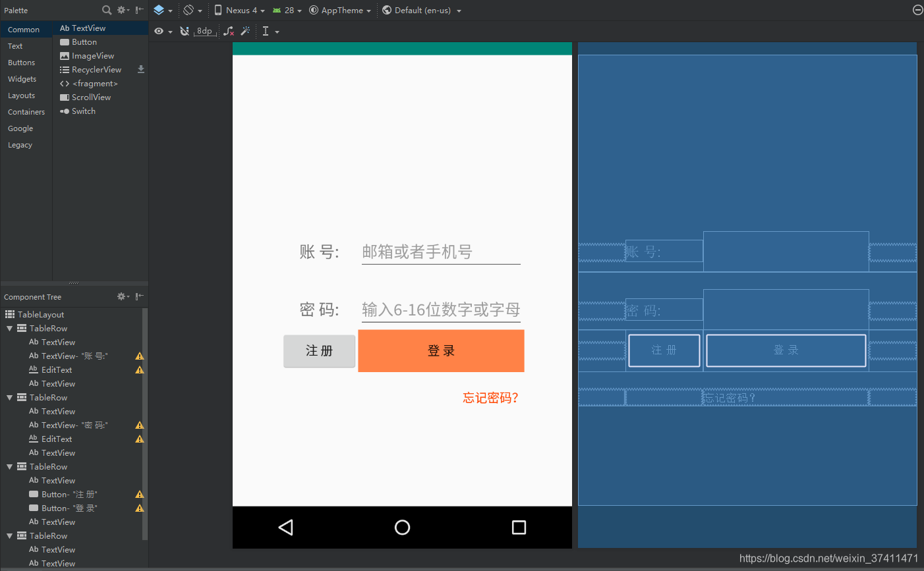Click warning icon beside Button "登 录"
The height and width of the screenshot is (571, 924).
coord(139,508)
